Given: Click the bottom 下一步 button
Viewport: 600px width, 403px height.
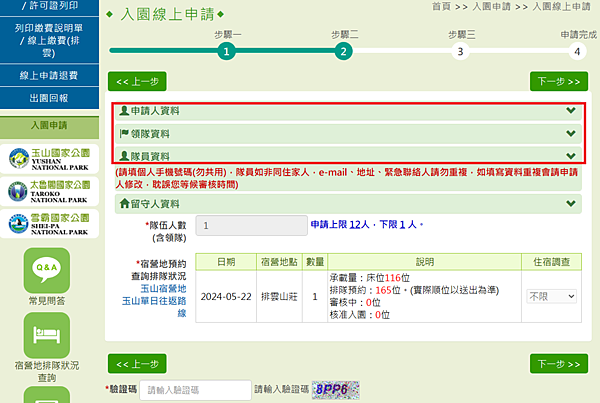Looking at the screenshot, I should 559,364.
